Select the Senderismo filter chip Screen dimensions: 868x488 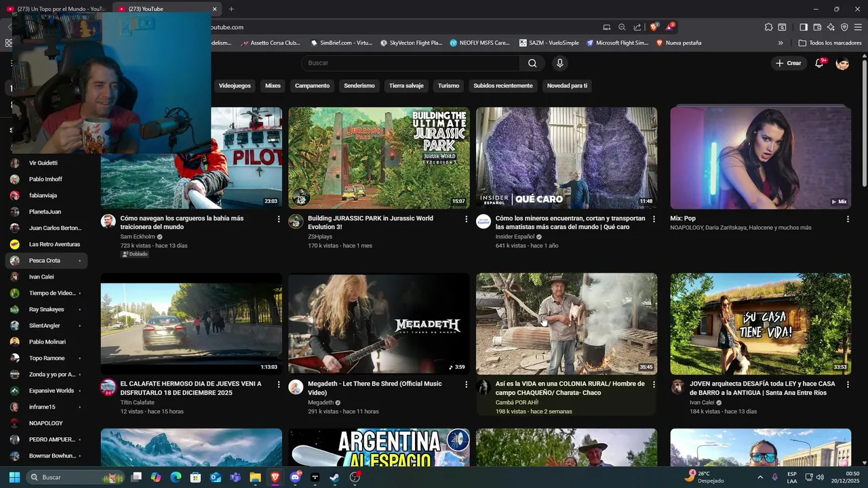click(359, 86)
